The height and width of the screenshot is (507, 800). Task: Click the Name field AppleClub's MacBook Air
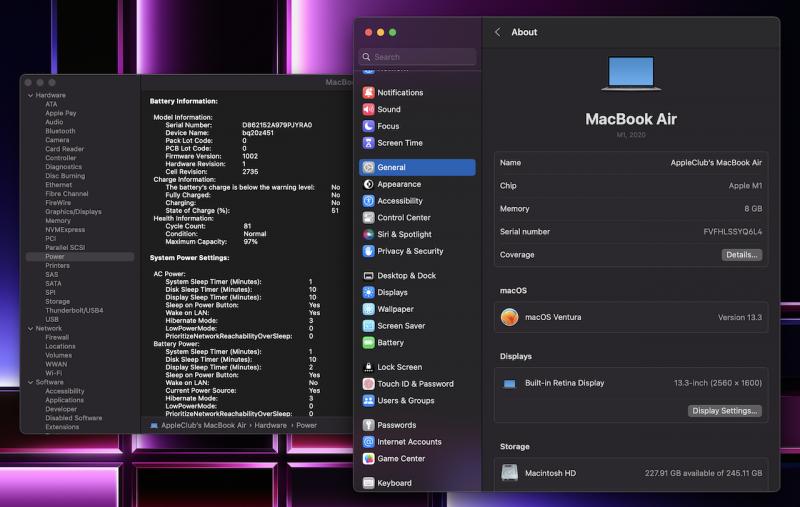716,163
